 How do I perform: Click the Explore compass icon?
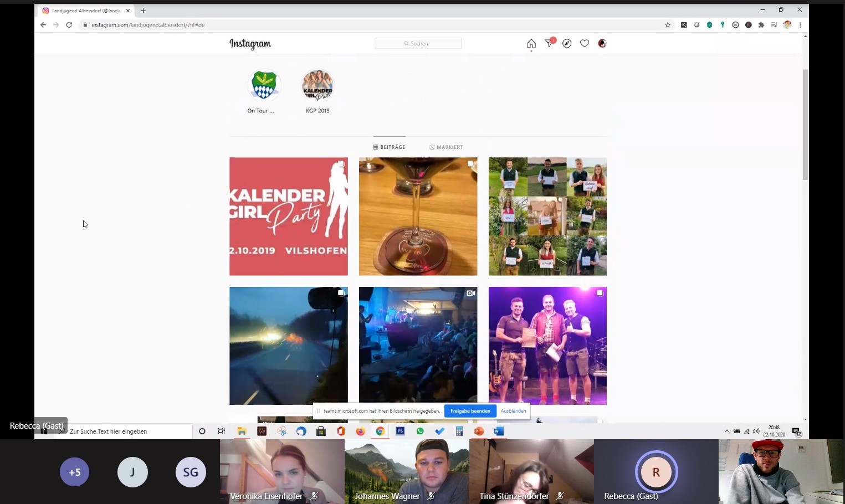(x=567, y=44)
